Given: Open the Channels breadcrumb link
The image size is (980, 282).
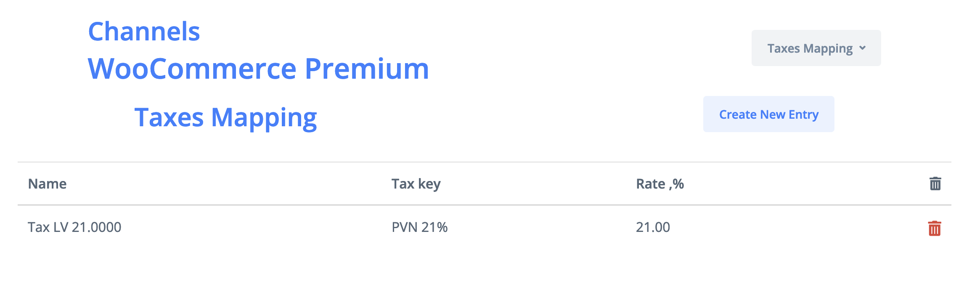Looking at the screenshot, I should click(144, 32).
